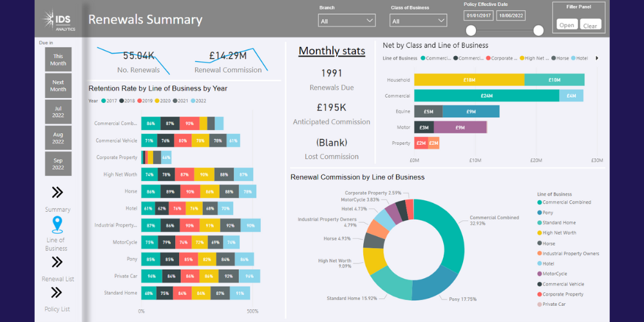
Task: Expand the Branch dropdown
Action: point(346,21)
